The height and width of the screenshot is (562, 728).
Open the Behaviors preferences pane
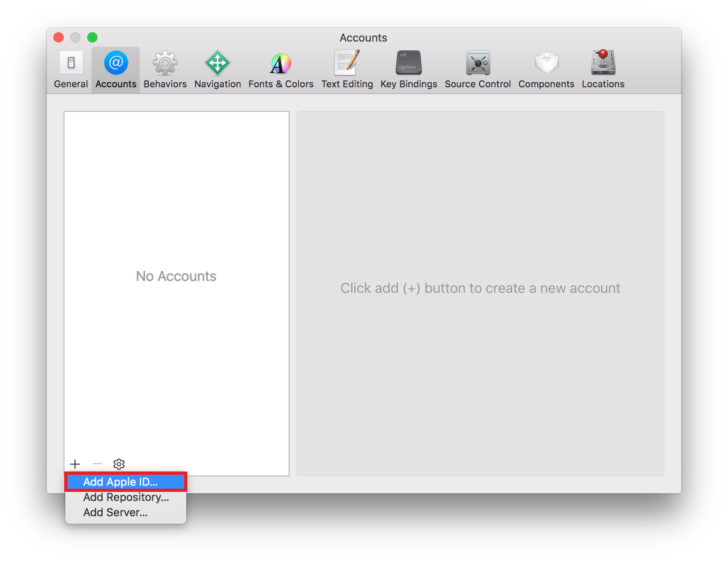[164, 69]
